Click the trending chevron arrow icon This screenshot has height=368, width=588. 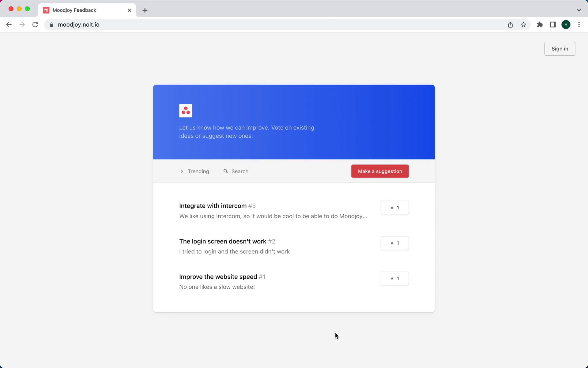pyautogui.click(x=181, y=171)
